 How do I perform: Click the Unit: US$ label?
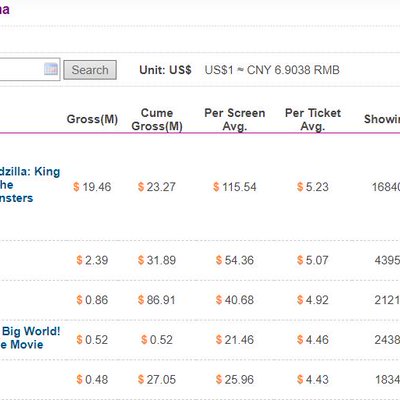coord(165,70)
